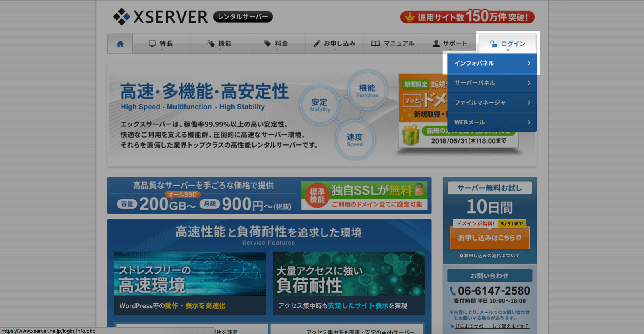Click the ログイン login tab

(508, 43)
